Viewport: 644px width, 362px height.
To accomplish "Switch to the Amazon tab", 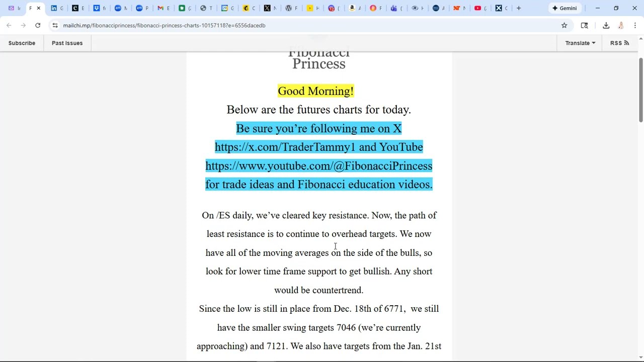I will point(353,8).
